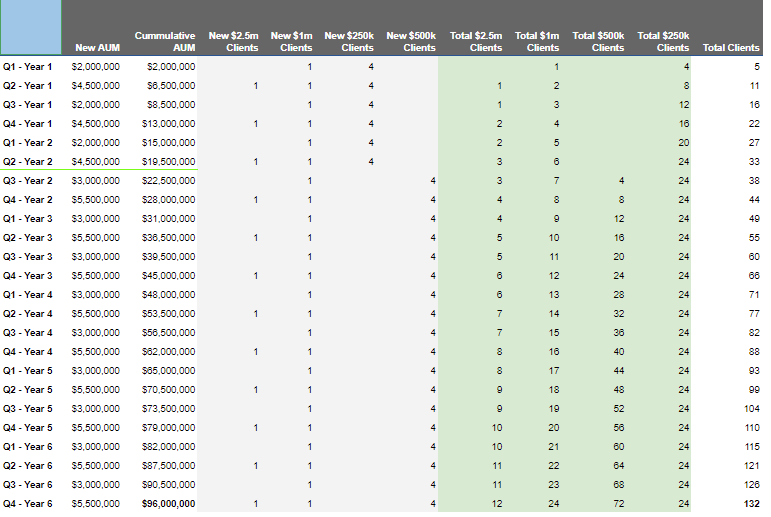Select the 'Q3 - Year 4' row label
Screen dimensions: 771x517
coord(28,333)
